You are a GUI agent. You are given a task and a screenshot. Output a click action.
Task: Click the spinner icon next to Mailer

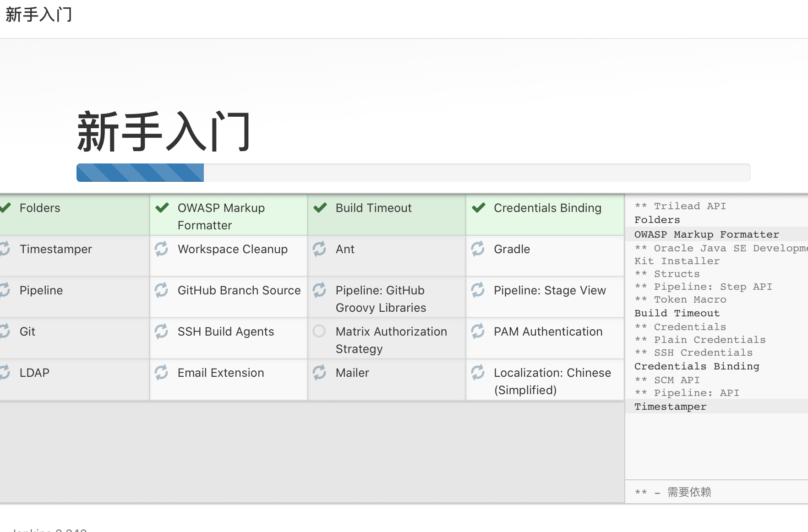tap(319, 372)
